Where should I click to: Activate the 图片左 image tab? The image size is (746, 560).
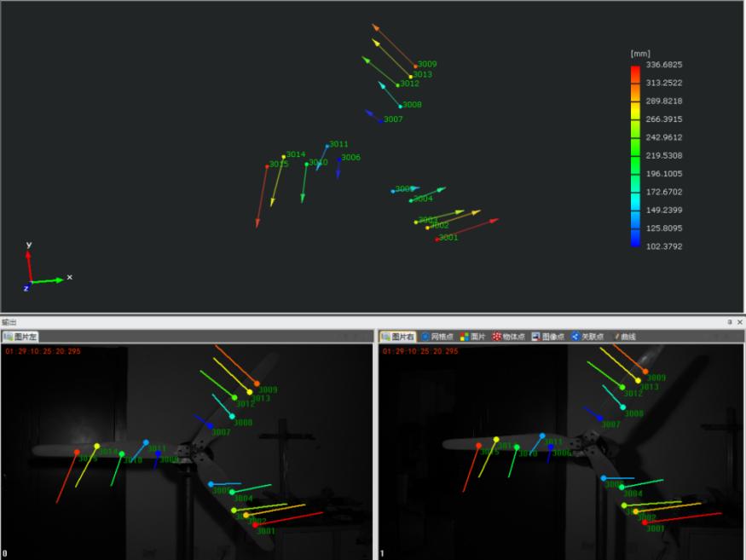[20, 337]
